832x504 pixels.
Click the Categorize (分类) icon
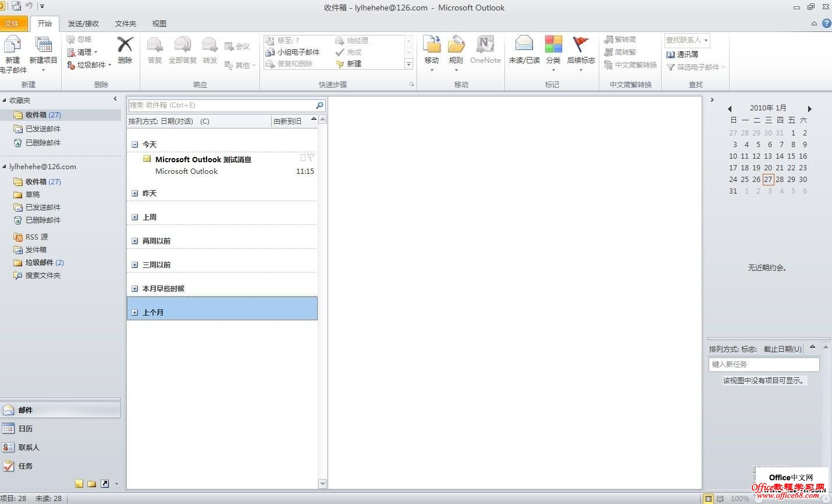pos(553,51)
